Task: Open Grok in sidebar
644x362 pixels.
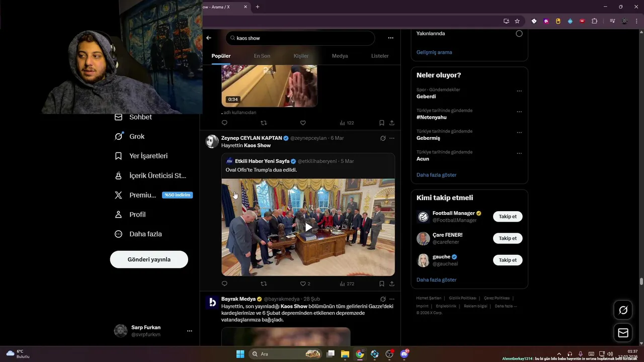Action: pyautogui.click(x=130, y=136)
